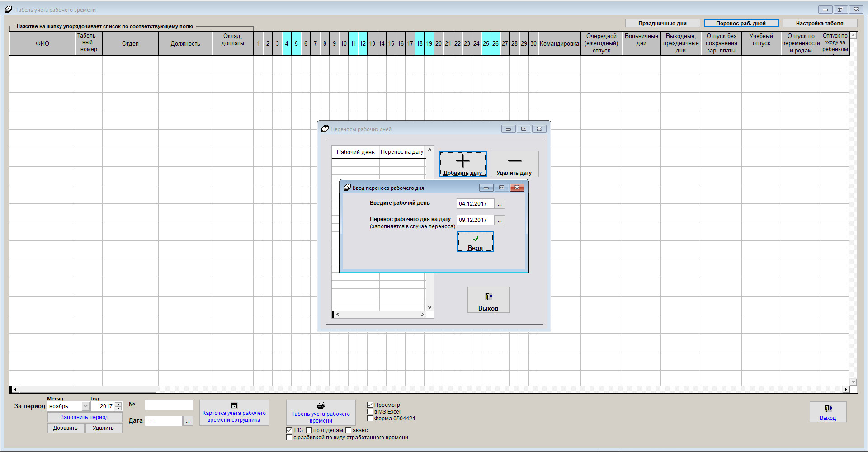Click the horizontal scrollbar thumb under the table
This screenshot has height=452, width=868.
pos(87,389)
